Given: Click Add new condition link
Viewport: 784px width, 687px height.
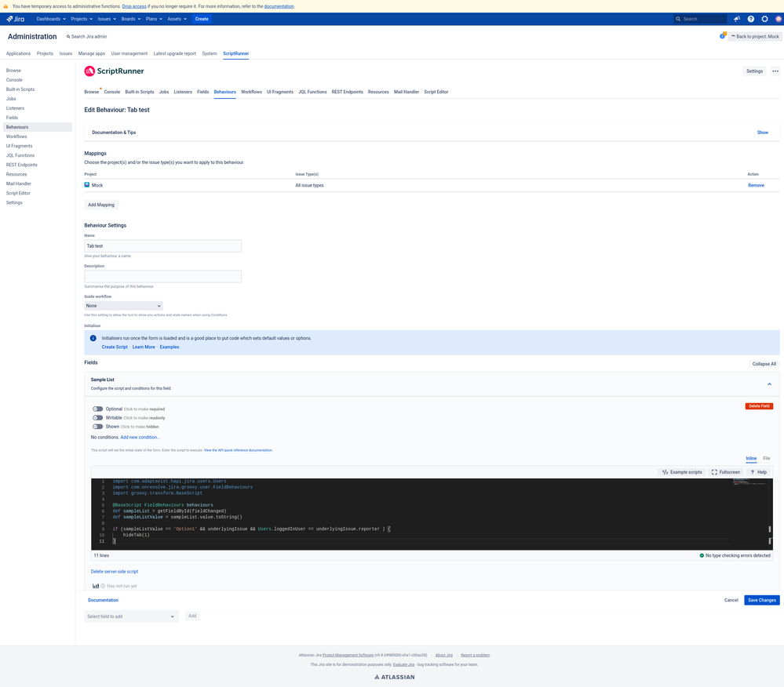Looking at the screenshot, I should (140, 437).
